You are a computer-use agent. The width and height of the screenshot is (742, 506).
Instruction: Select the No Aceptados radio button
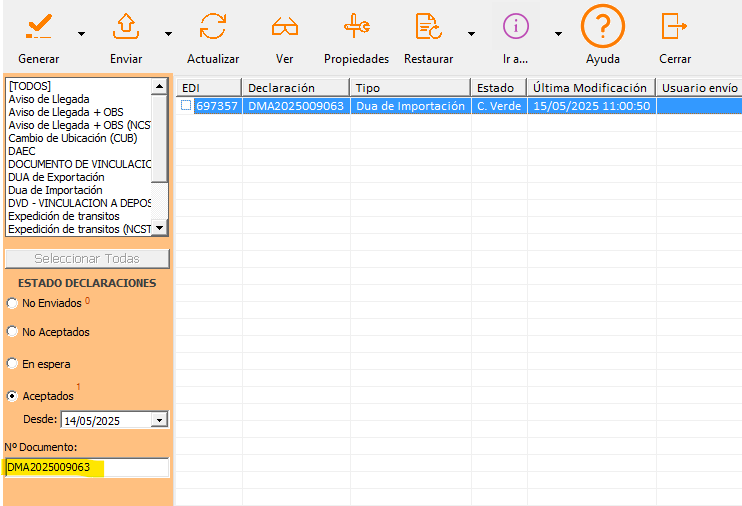coord(12,332)
